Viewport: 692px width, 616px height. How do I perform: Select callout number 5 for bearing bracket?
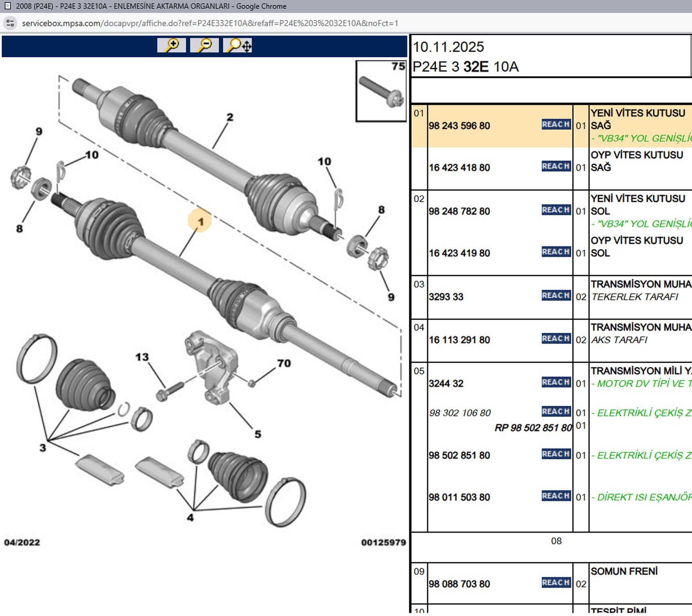point(258,434)
